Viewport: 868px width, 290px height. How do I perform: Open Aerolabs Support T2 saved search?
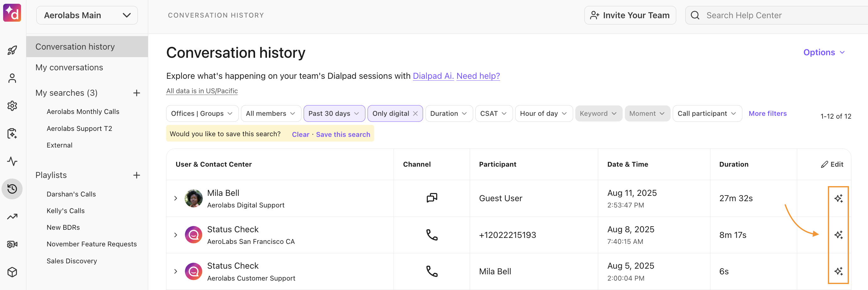(x=79, y=129)
